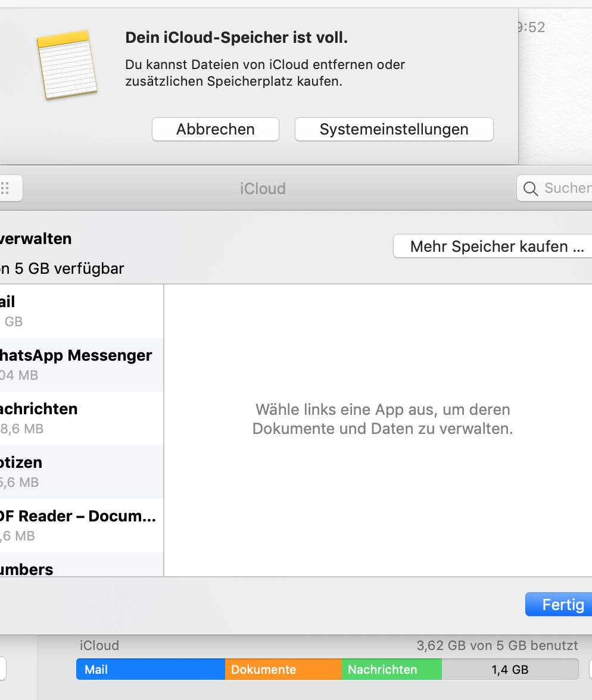Click the '5 GB verfügbar' text
592x700 pixels.
click(69, 269)
